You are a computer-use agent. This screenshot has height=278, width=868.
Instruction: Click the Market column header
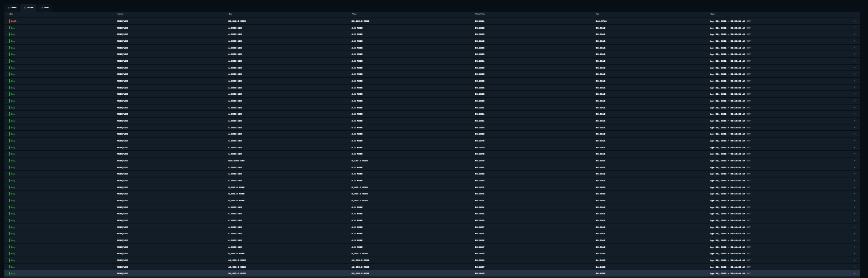[120, 14]
